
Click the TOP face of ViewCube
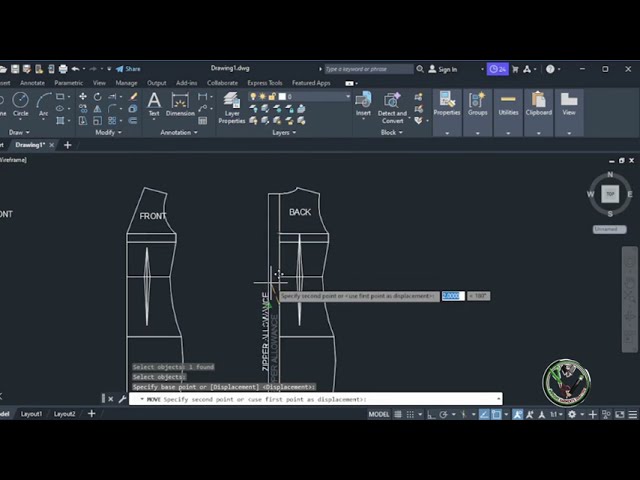(610, 194)
